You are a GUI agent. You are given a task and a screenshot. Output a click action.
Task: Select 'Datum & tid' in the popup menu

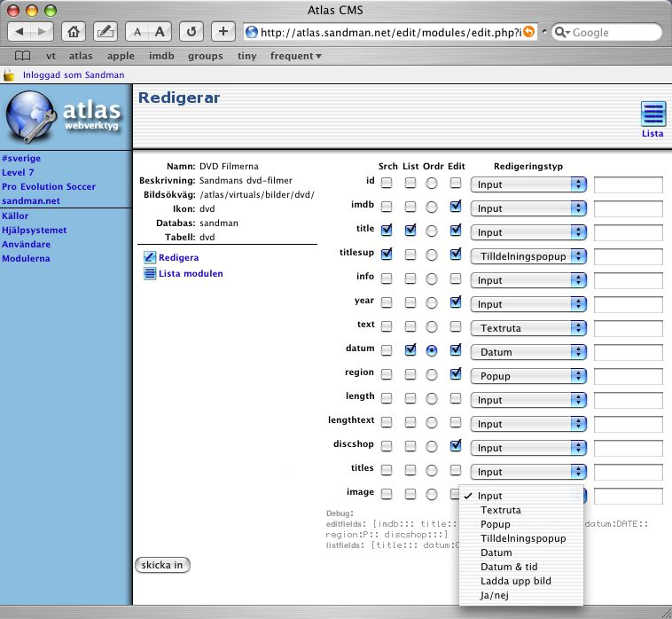pyautogui.click(x=509, y=567)
